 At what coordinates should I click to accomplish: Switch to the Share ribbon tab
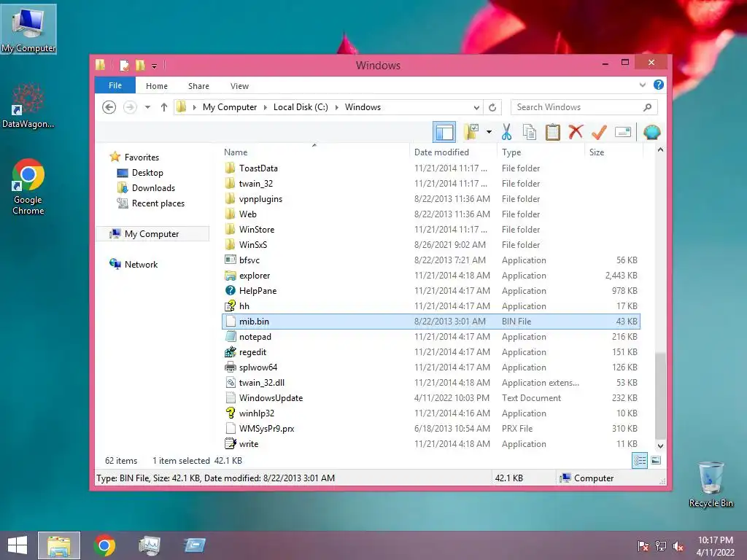(198, 86)
